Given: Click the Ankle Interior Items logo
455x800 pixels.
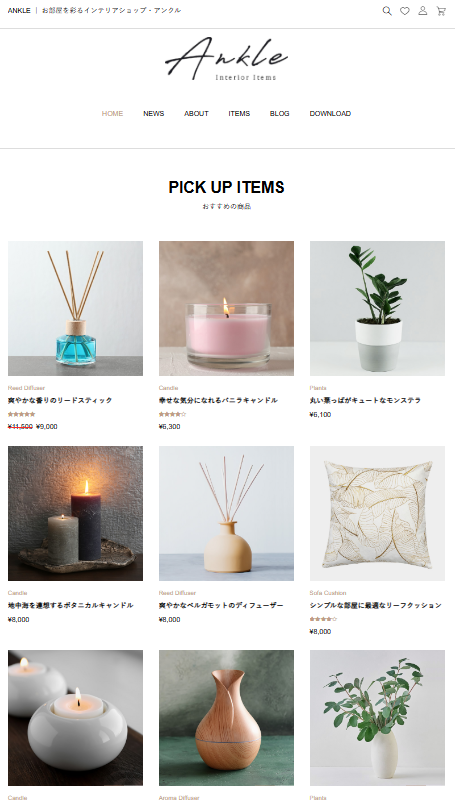Looking at the screenshot, I should 227,58.
